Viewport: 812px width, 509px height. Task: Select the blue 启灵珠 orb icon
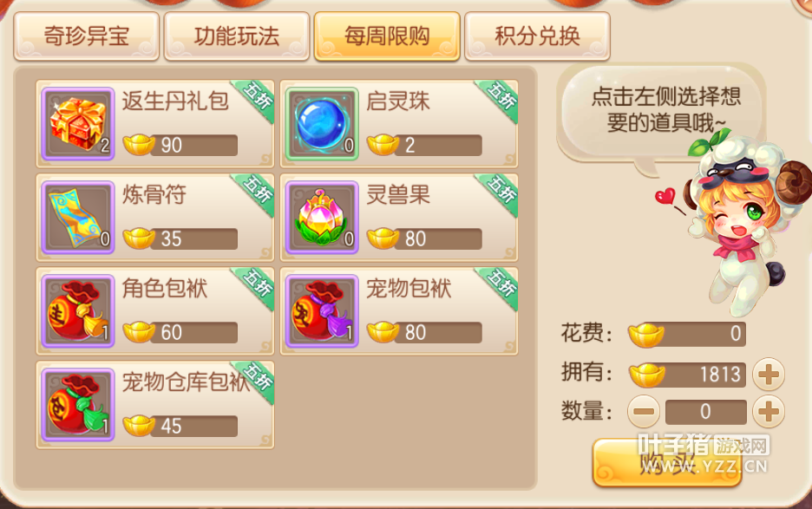click(322, 124)
